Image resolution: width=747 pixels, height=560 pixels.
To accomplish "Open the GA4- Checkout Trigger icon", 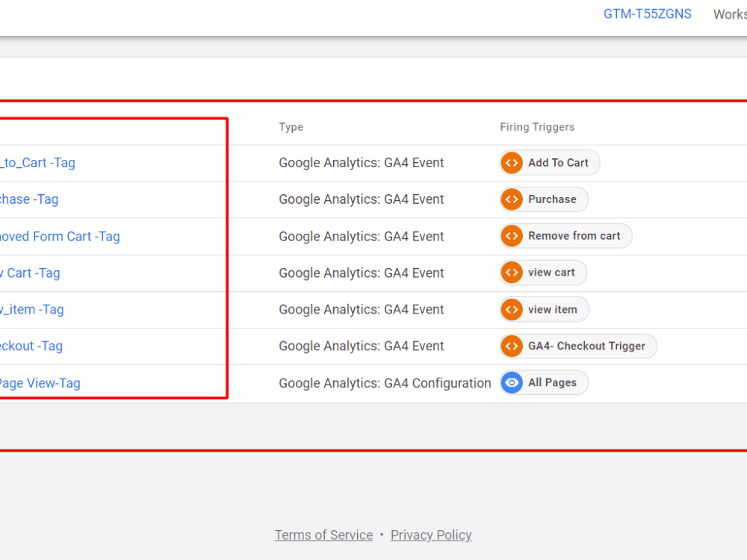I will 512,346.
